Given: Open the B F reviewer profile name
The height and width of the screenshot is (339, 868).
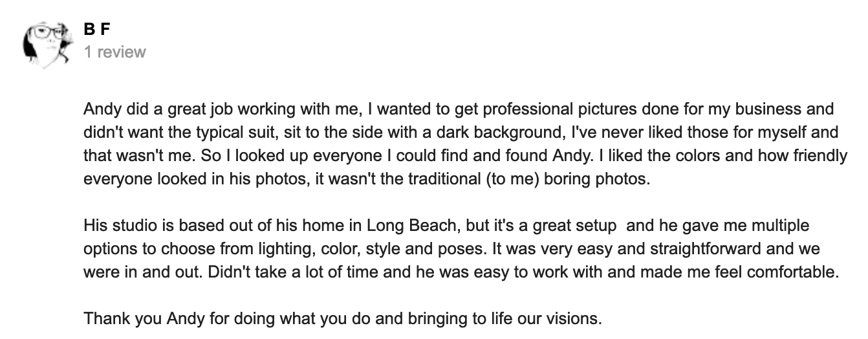Looking at the screenshot, I should point(95,29).
